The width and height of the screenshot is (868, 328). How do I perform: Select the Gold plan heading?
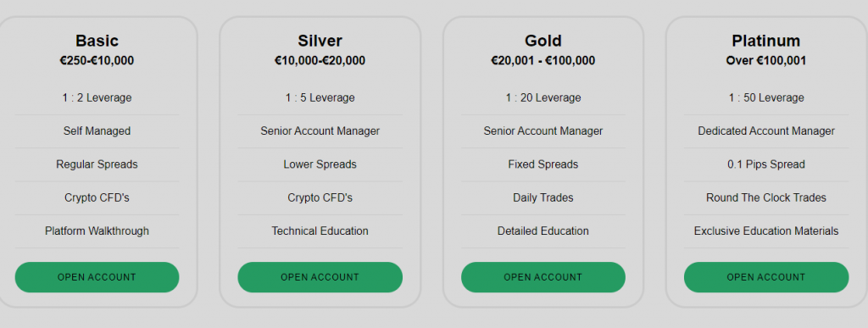[543, 41]
